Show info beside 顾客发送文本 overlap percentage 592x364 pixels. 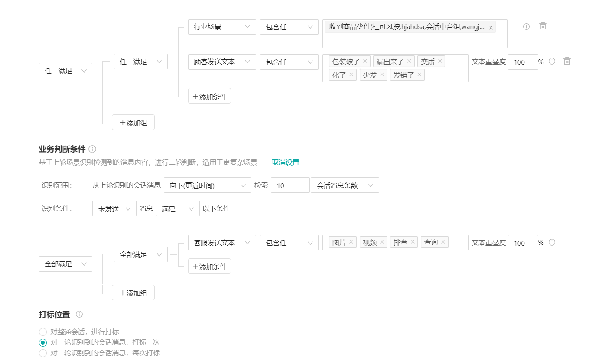click(x=552, y=61)
